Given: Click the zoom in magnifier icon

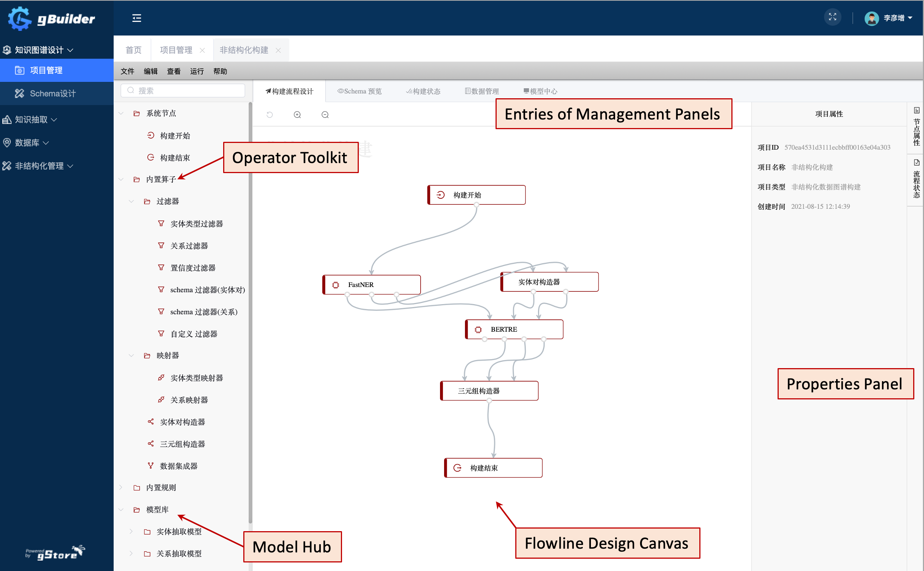Looking at the screenshot, I should click(x=297, y=115).
